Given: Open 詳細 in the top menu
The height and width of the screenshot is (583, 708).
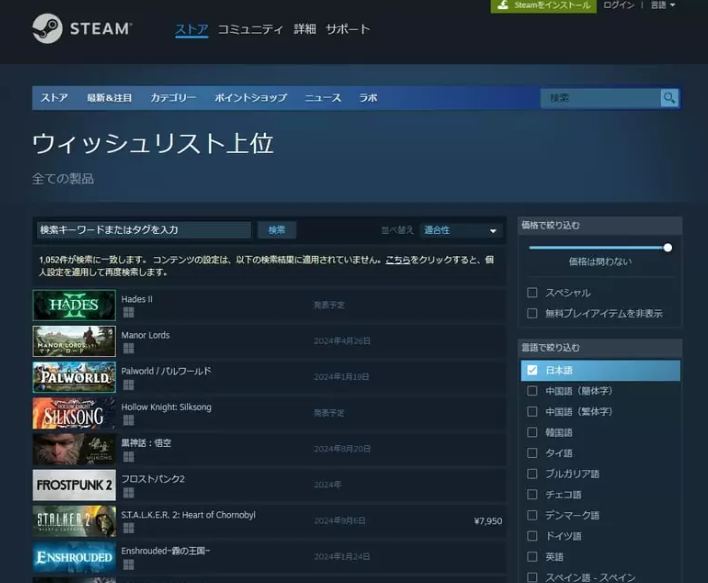Looking at the screenshot, I should 305,29.
